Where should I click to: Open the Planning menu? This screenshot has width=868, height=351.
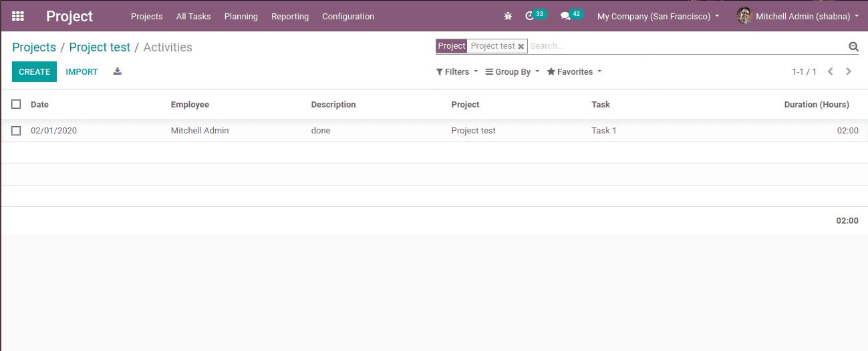pos(241,16)
